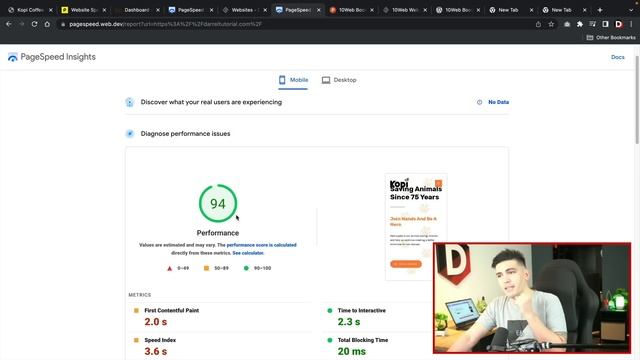The height and width of the screenshot is (360, 640).
Task: Click the First Contentful Paint orange indicator
Action: [136, 311]
